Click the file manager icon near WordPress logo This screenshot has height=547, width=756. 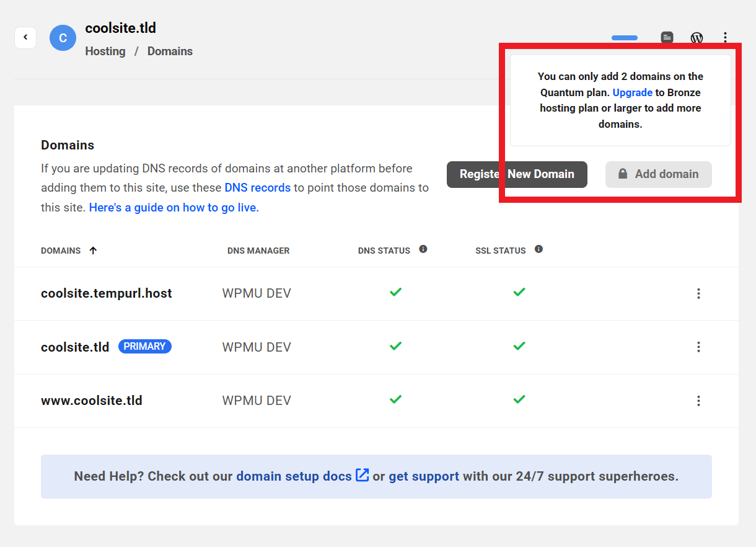click(x=667, y=38)
